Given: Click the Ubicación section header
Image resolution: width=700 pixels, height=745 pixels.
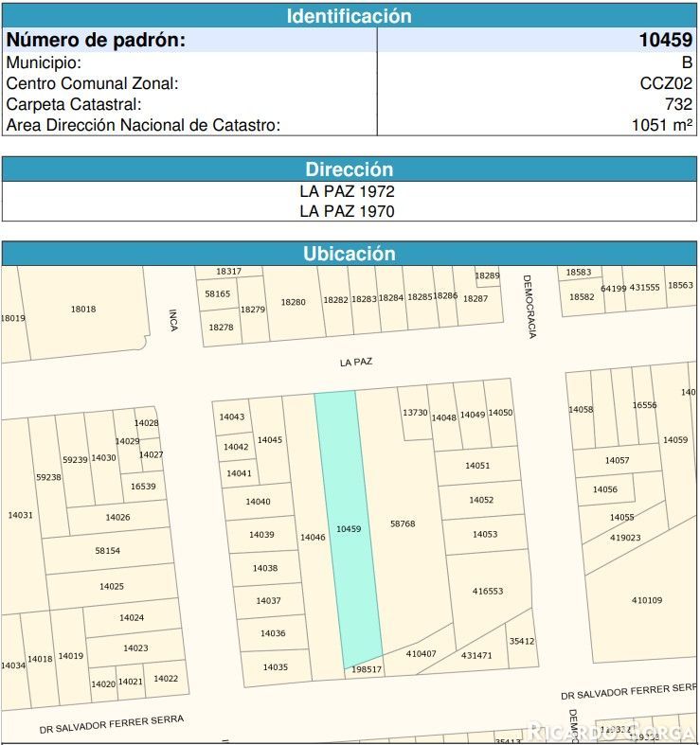Looking at the screenshot, I should (350, 254).
